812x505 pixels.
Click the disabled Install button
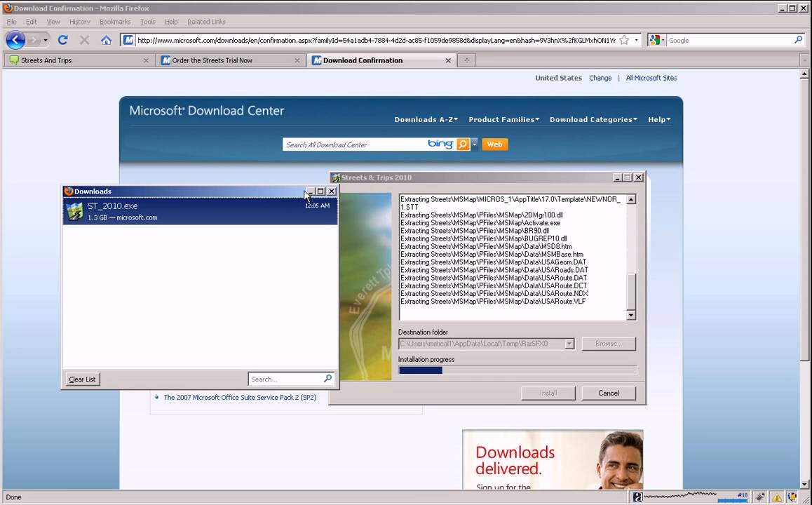point(548,393)
